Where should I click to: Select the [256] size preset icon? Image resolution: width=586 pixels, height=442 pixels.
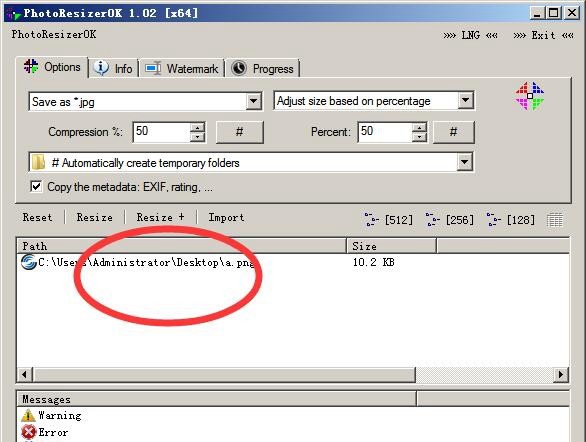coord(433,219)
